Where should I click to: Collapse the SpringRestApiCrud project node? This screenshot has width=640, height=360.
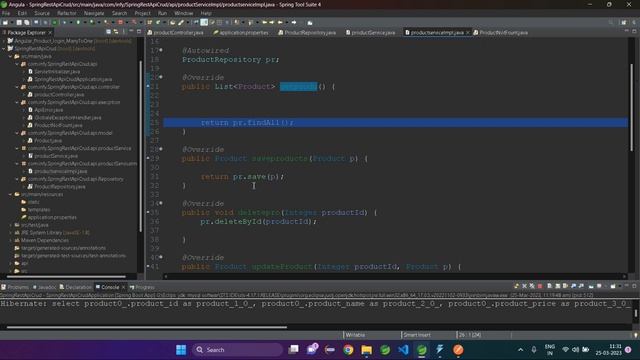(4, 49)
